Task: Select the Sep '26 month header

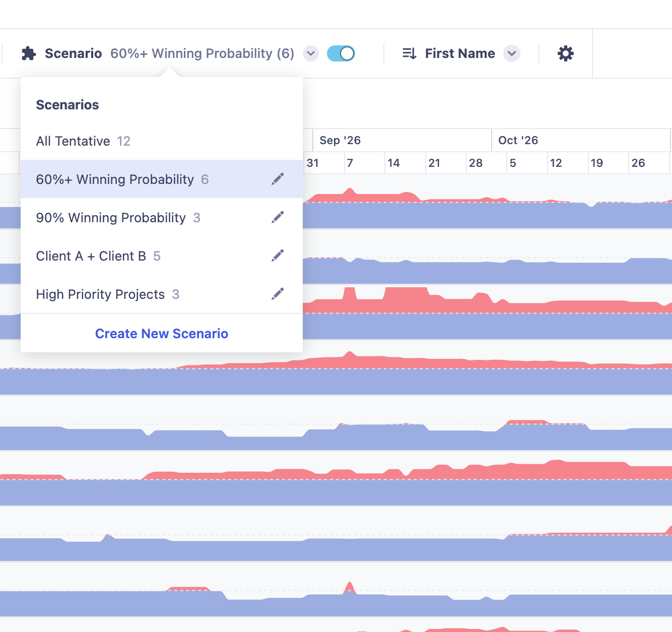Action: (x=402, y=140)
